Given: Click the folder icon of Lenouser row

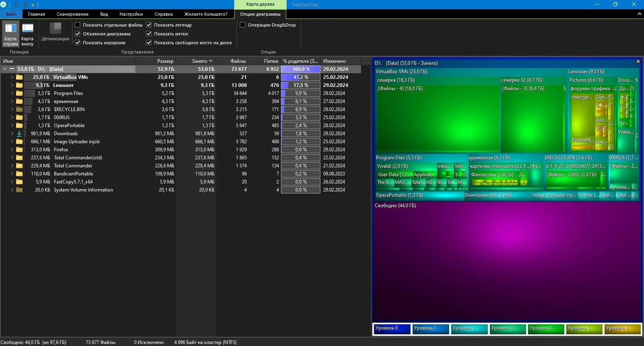Looking at the screenshot, I should 19,85.
